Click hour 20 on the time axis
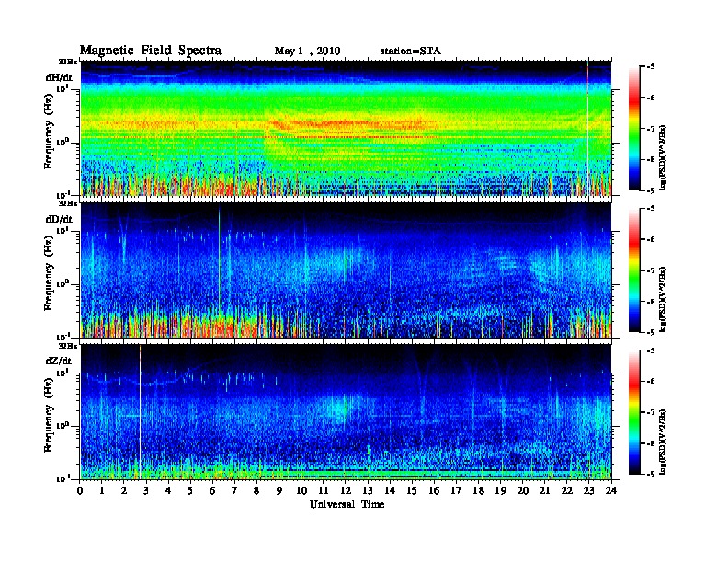 pyautogui.click(x=523, y=491)
